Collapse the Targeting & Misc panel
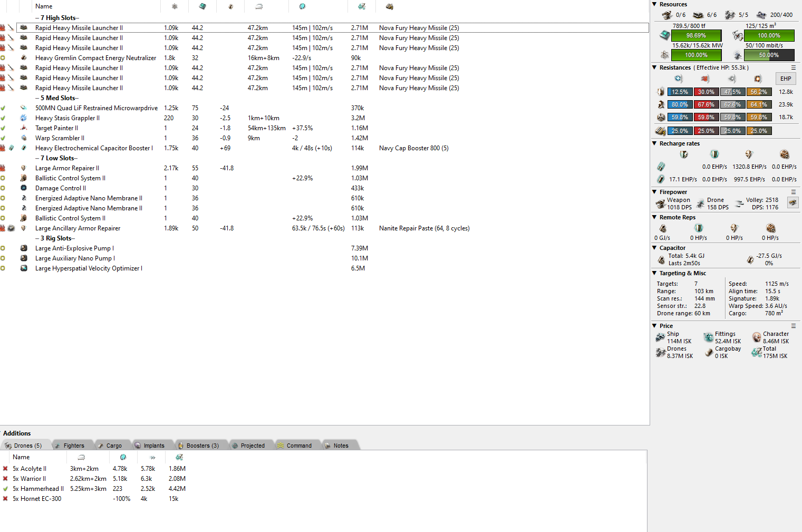Viewport: 802px width, 532px height. tap(654, 273)
